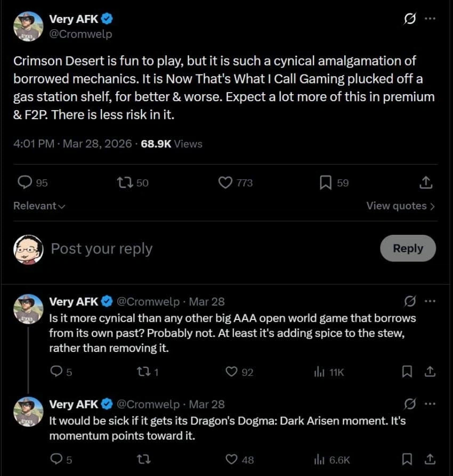
Task: Bookmark the Dragon's Dogma reply
Action: tap(407, 459)
